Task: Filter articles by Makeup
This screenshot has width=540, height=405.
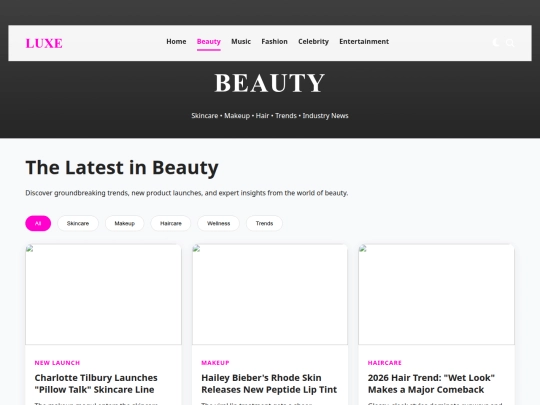Action: coord(125,224)
